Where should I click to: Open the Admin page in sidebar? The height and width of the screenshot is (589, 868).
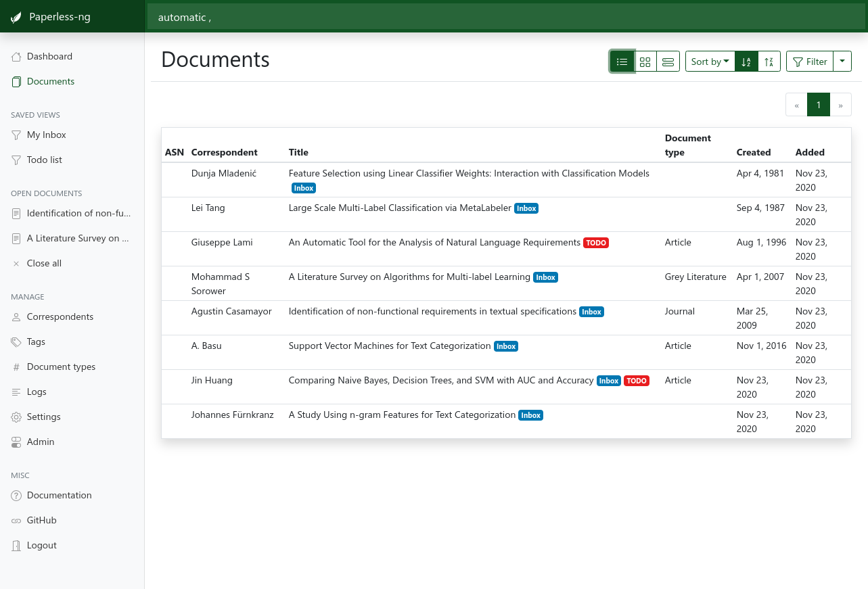pyautogui.click(x=40, y=442)
